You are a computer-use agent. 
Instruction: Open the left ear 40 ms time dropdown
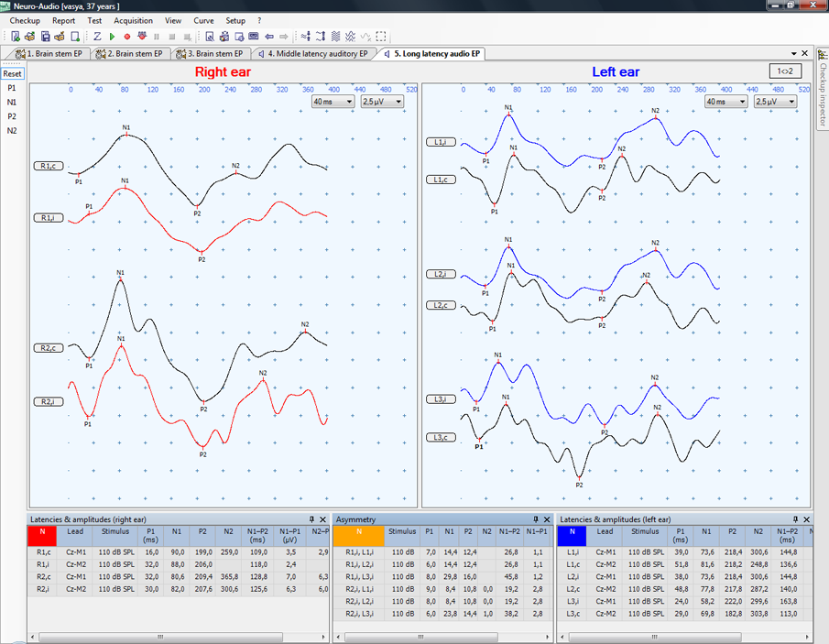pyautogui.click(x=725, y=102)
